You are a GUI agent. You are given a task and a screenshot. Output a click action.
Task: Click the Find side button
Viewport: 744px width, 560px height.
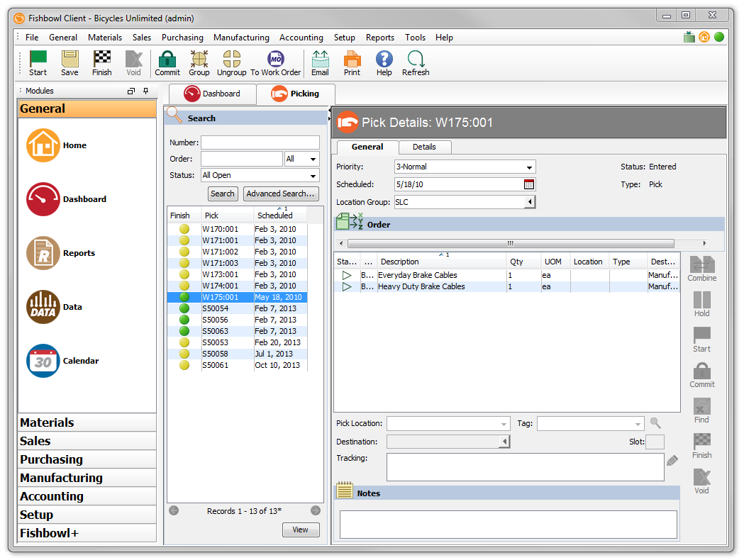(702, 410)
